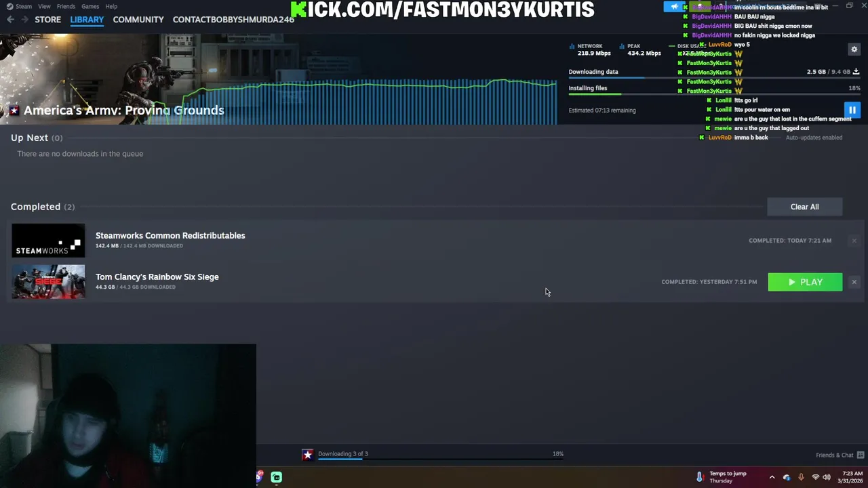Click the Auto-updates enabled label
Screen dimensions: 868x488
tap(814, 138)
